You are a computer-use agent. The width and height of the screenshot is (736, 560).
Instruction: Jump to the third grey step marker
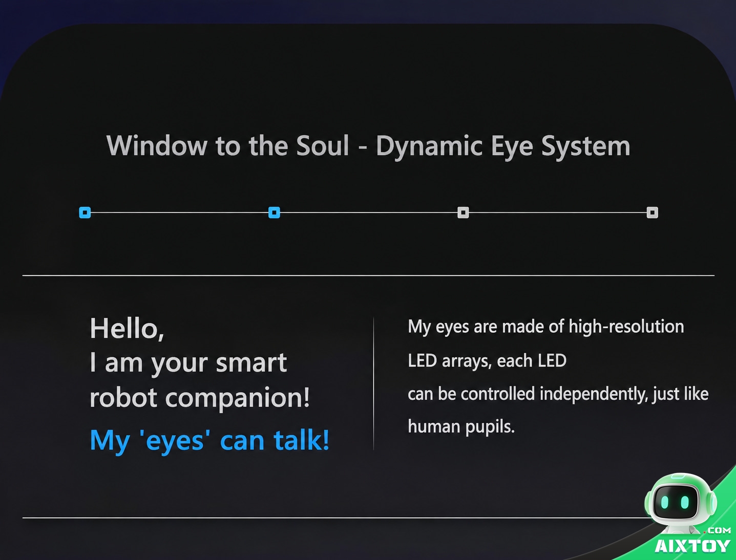463,212
